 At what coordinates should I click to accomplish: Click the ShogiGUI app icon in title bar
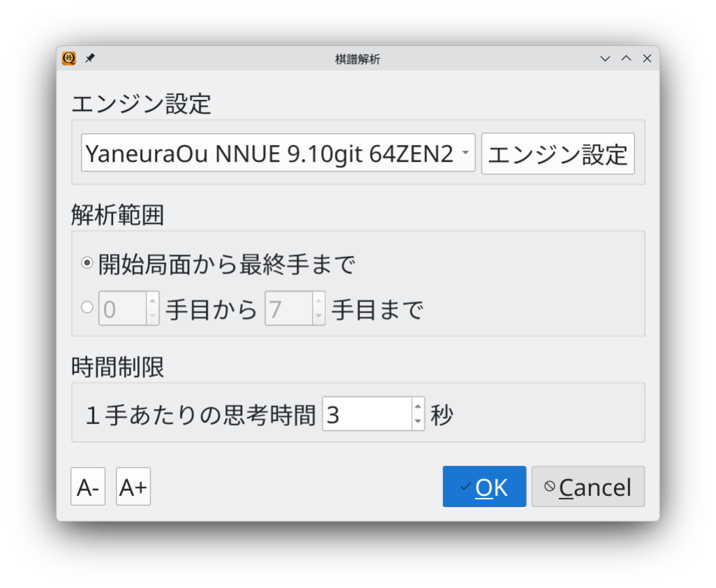[68, 59]
